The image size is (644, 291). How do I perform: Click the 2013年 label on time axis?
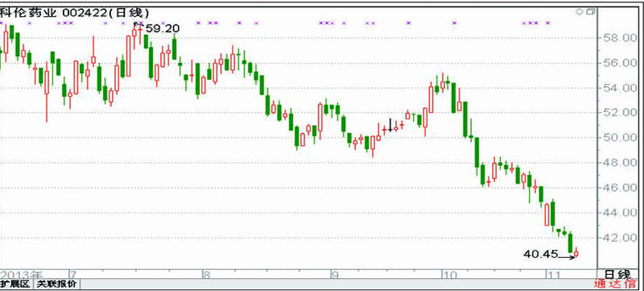pyautogui.click(x=21, y=274)
